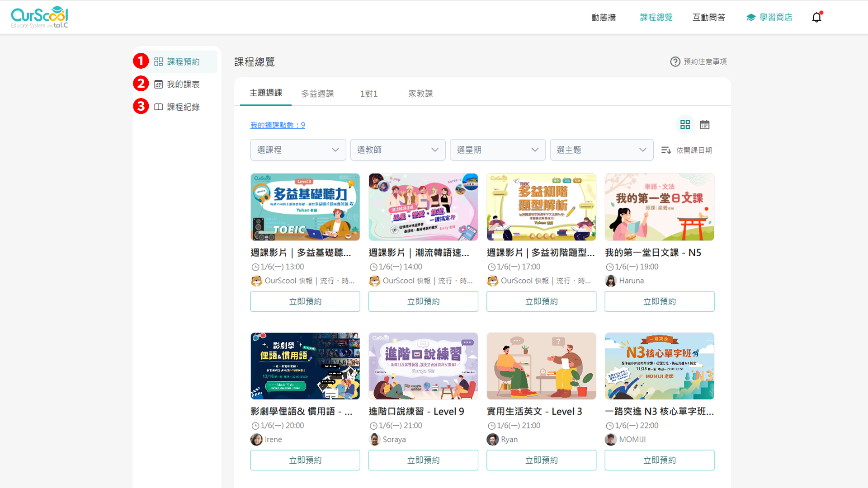Switch to the 多益週課 tab
868x488 pixels.
click(317, 94)
